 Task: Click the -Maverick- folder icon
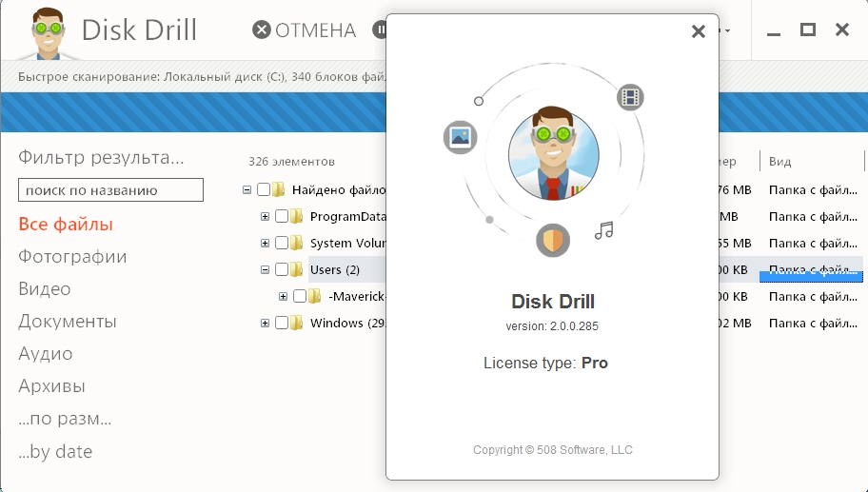coord(315,296)
